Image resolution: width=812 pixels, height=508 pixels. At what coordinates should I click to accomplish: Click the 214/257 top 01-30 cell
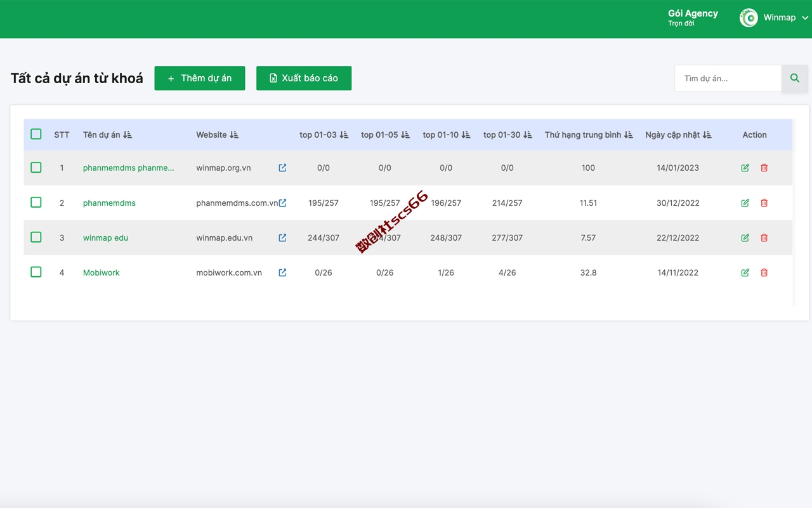507,203
